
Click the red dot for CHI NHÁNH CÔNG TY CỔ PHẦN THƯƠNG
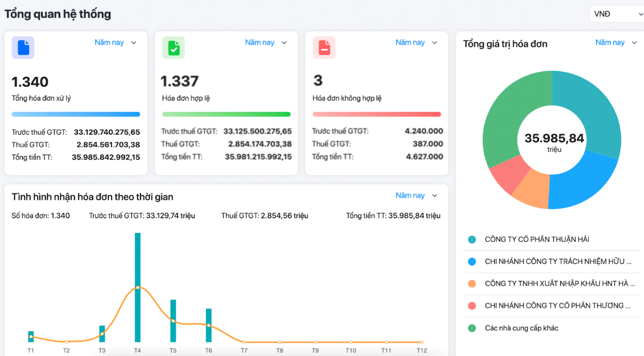(472, 306)
